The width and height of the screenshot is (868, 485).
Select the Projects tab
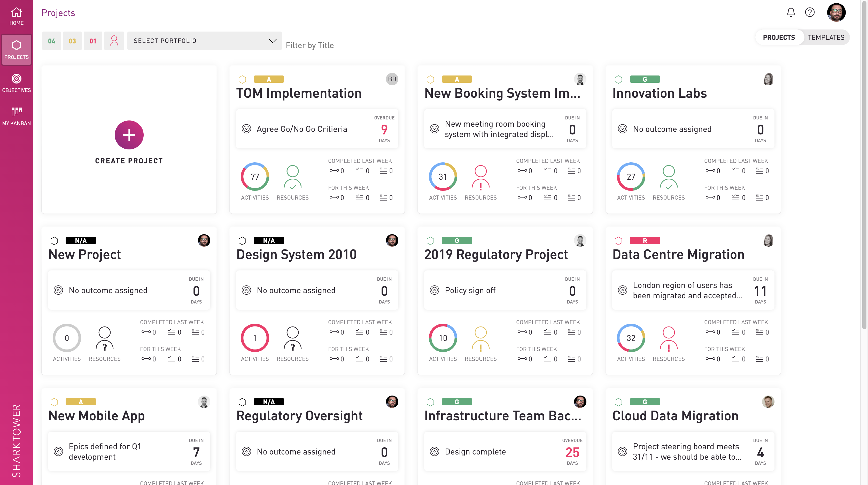coord(778,37)
